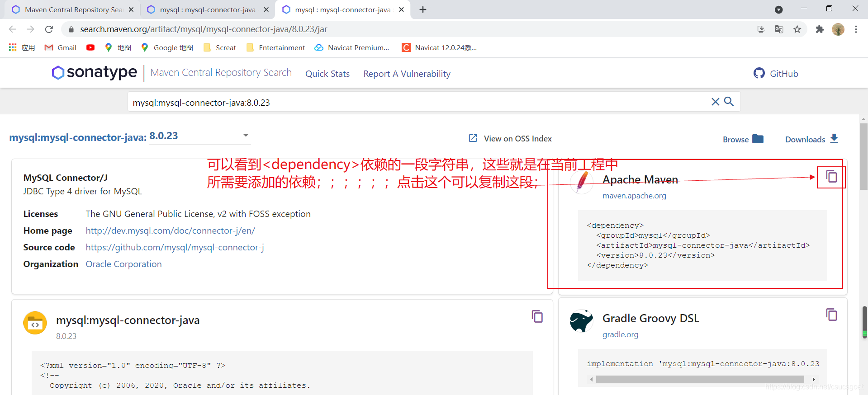The height and width of the screenshot is (395, 868).
Task: Open Entertainment bookmark folder
Action: [x=276, y=47]
